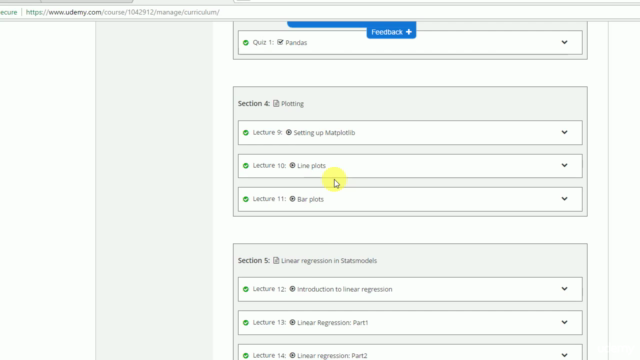Click the green check icon for Lecture 9
This screenshot has height=360, width=640.
[246, 133]
